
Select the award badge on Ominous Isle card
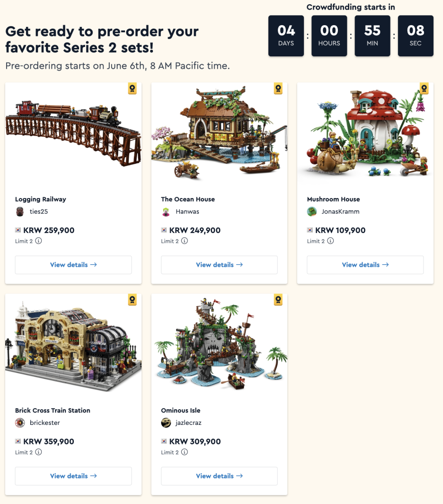tap(278, 299)
